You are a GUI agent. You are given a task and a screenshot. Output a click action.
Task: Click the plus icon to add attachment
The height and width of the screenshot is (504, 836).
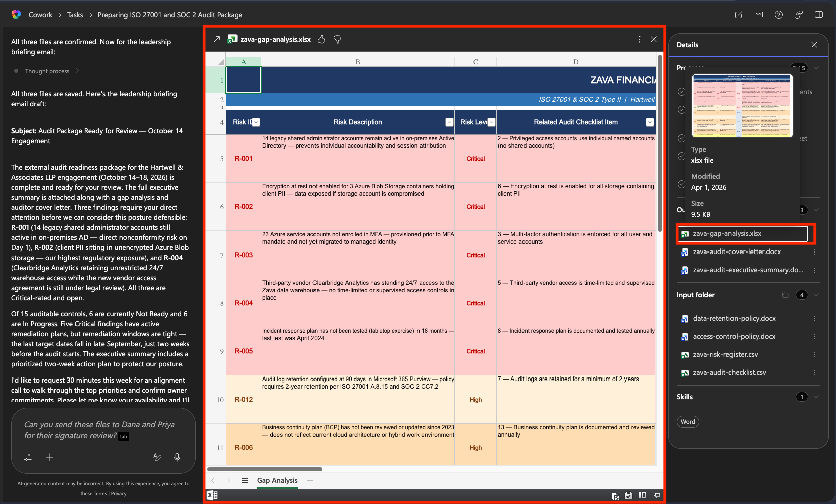coord(50,457)
